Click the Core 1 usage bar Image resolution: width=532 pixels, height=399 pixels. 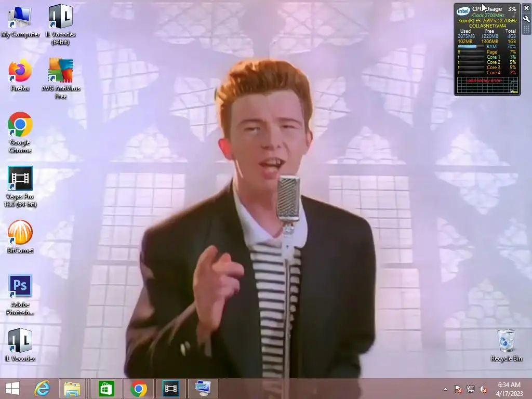pos(471,57)
